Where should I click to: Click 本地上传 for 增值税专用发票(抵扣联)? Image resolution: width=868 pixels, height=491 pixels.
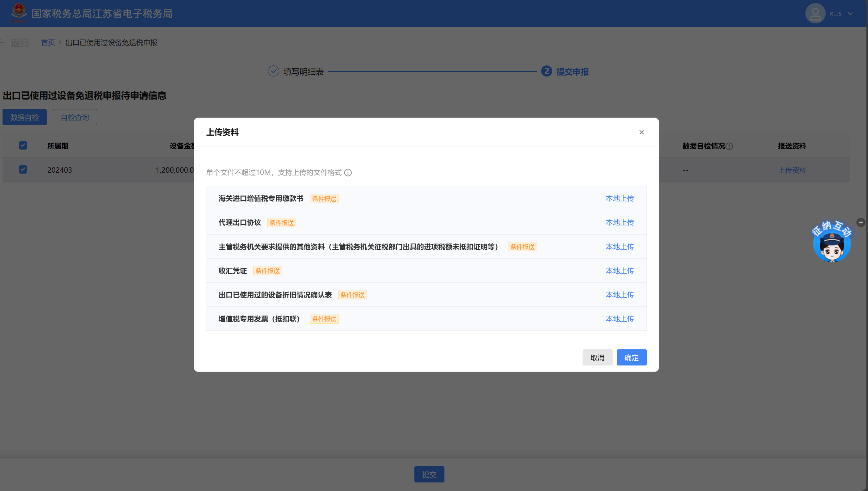pos(619,319)
